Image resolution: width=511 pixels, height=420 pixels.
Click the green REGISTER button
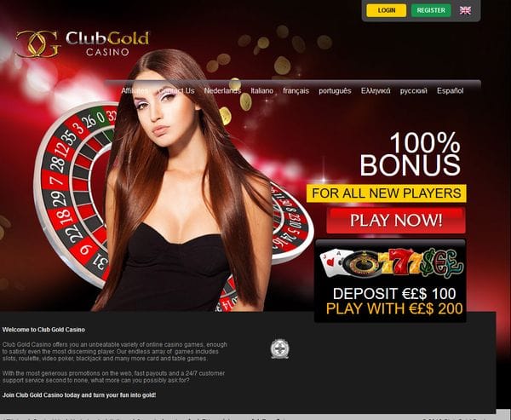431,10
